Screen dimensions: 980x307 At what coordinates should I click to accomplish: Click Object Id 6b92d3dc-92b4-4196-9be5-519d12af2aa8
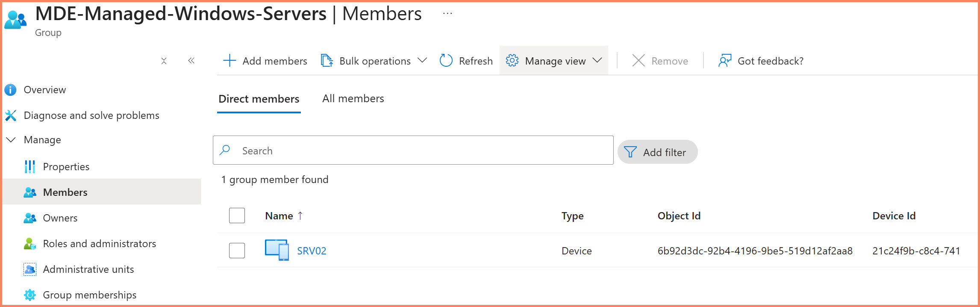[x=755, y=251]
